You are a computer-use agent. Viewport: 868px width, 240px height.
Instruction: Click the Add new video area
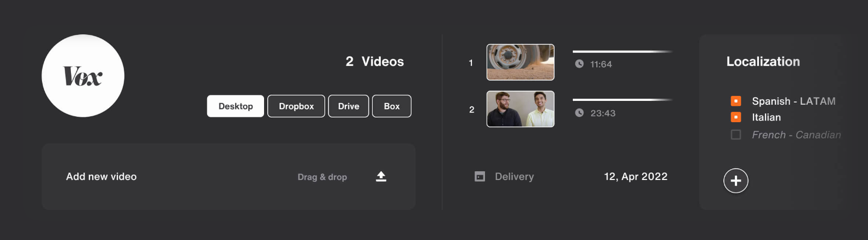pyautogui.click(x=101, y=177)
